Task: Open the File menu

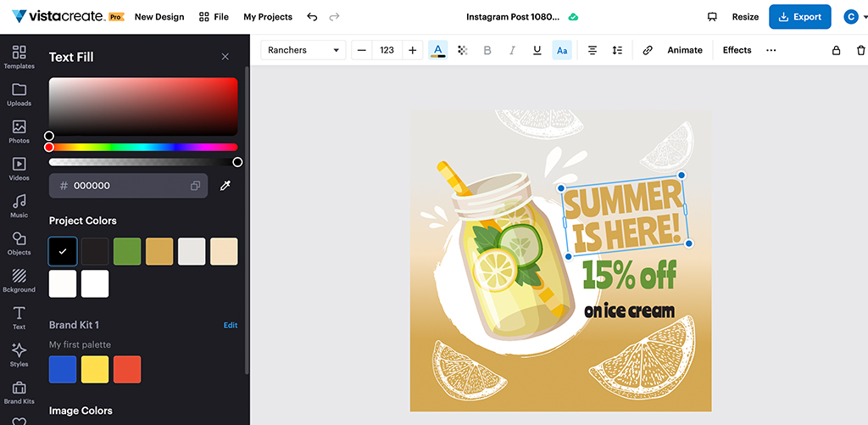Action: [x=214, y=17]
